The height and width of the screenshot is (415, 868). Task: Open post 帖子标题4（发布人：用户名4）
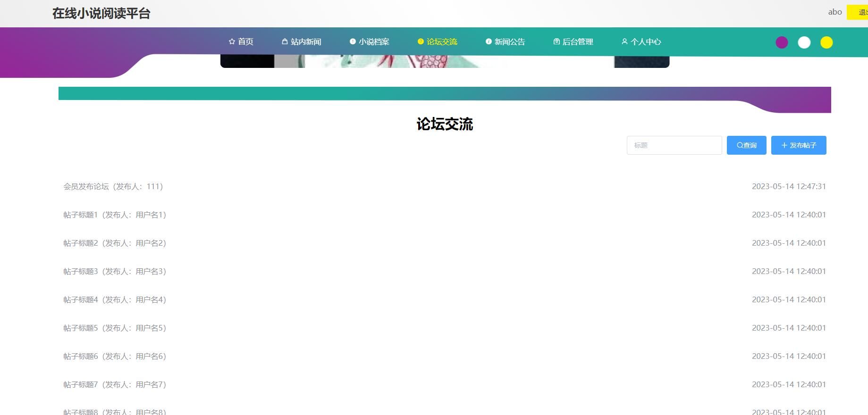[x=115, y=299]
